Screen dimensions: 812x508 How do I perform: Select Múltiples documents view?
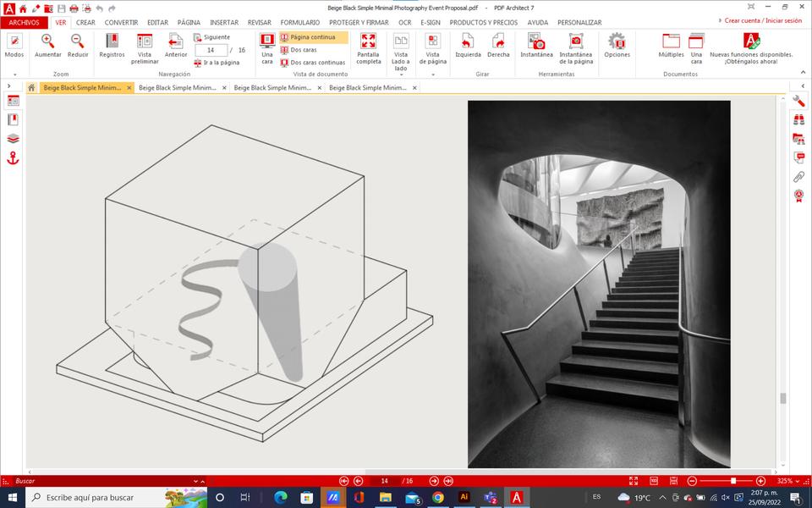671,46
